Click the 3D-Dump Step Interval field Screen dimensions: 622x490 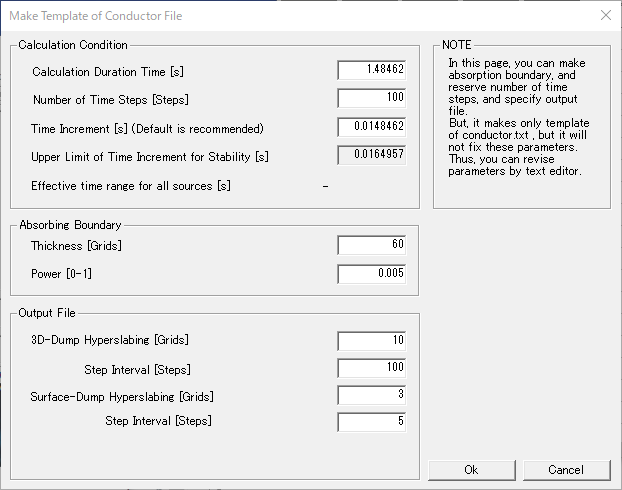pyautogui.click(x=372, y=368)
